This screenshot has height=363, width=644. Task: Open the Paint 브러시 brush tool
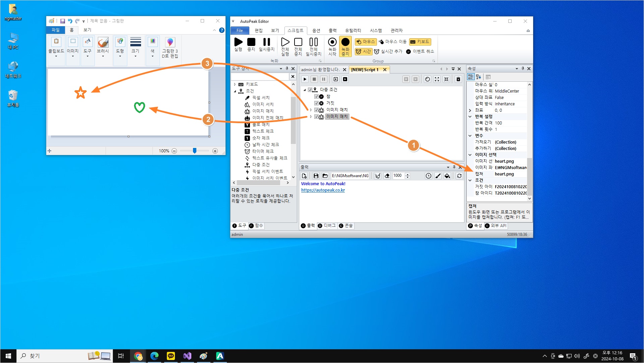point(103,43)
